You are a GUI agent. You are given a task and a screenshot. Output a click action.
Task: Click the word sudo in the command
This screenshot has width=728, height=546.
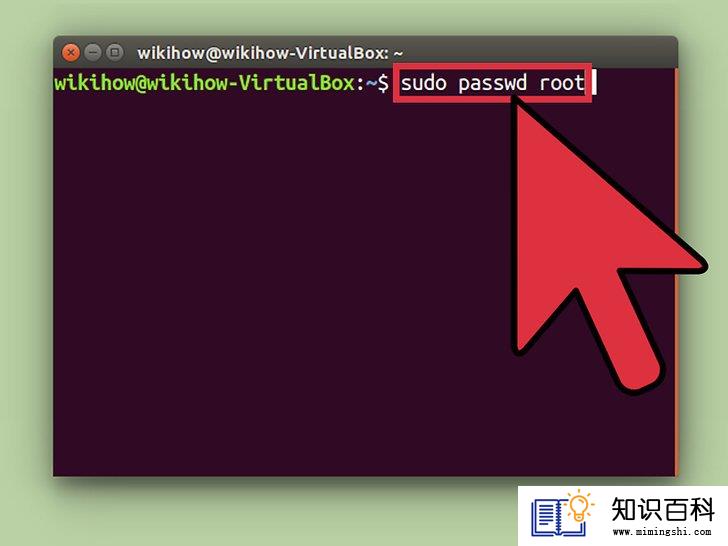pos(424,84)
